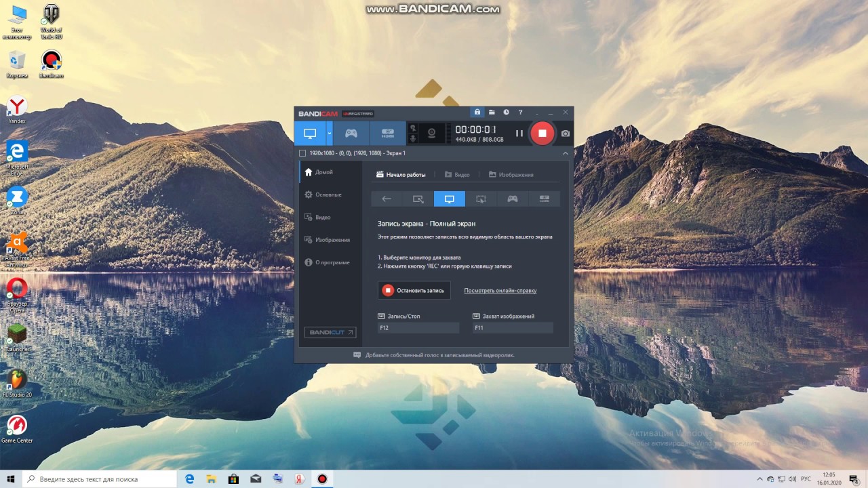Click the pause recording control
Viewport: 868px width, 488px height.
[x=519, y=133]
